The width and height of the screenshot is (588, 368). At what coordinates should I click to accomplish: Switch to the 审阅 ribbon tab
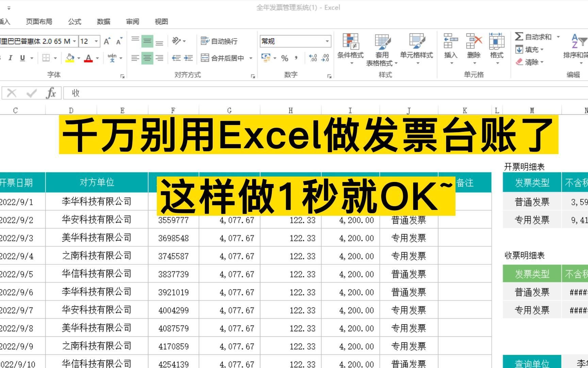(132, 22)
